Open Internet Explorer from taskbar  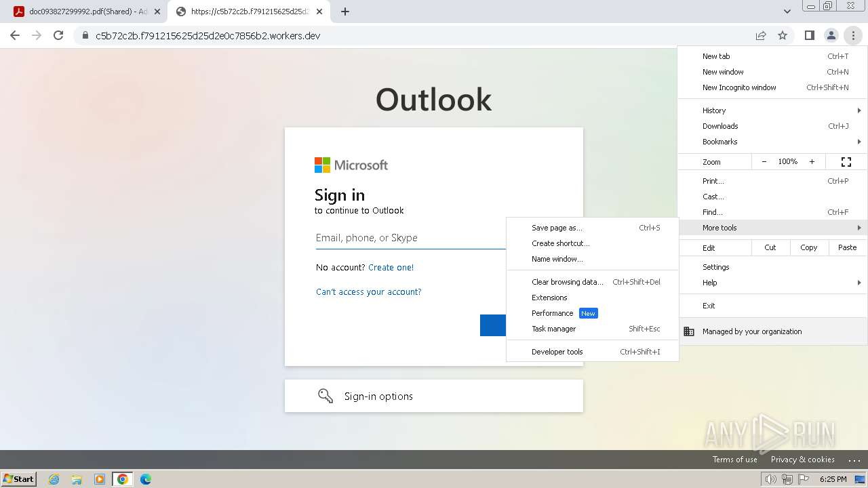[54, 479]
